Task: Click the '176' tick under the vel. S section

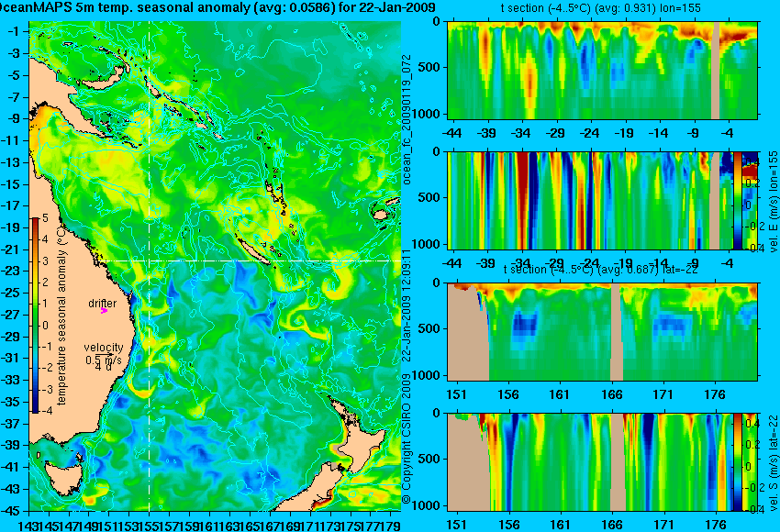Action: pyautogui.click(x=716, y=525)
